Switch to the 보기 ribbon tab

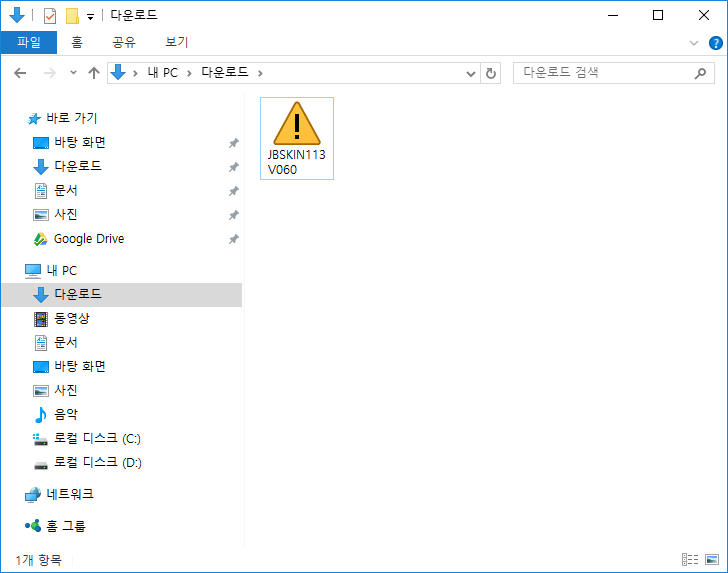176,42
